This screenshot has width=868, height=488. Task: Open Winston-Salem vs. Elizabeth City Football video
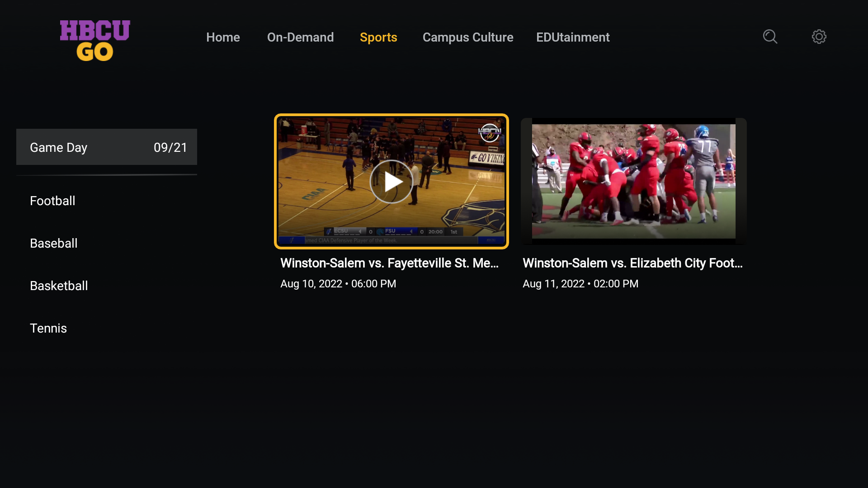point(633,181)
